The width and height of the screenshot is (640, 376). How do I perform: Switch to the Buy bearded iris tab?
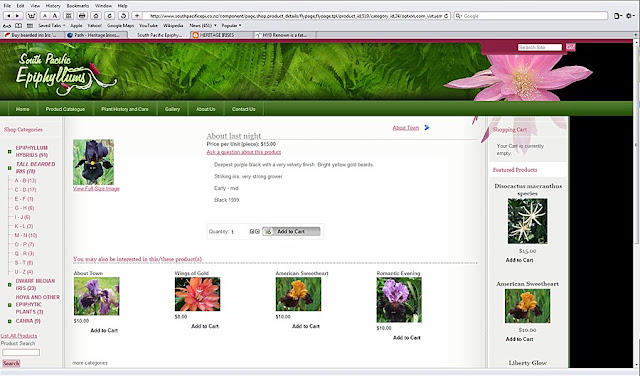33,35
